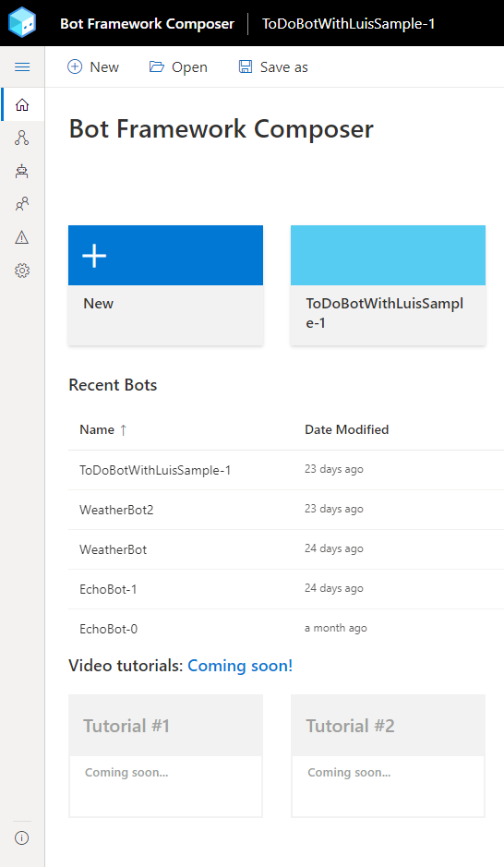Sort by the Name column header
The width and height of the screenshot is (504, 867).
[102, 429]
